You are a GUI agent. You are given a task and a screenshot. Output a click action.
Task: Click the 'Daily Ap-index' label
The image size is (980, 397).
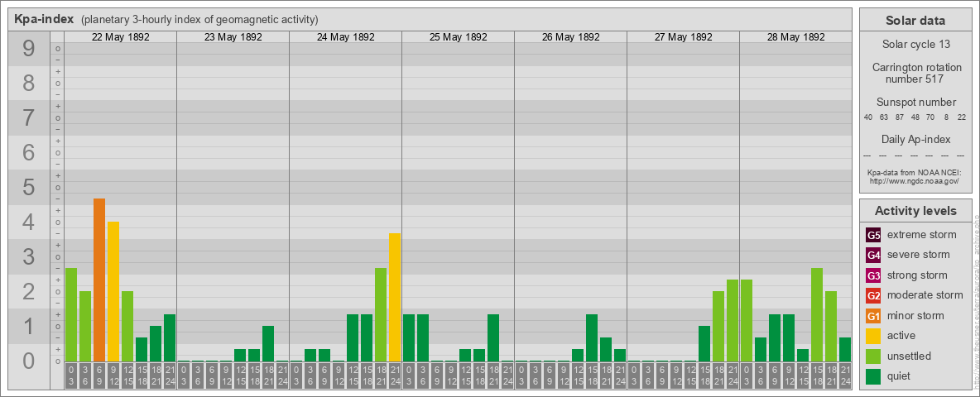pos(915,139)
